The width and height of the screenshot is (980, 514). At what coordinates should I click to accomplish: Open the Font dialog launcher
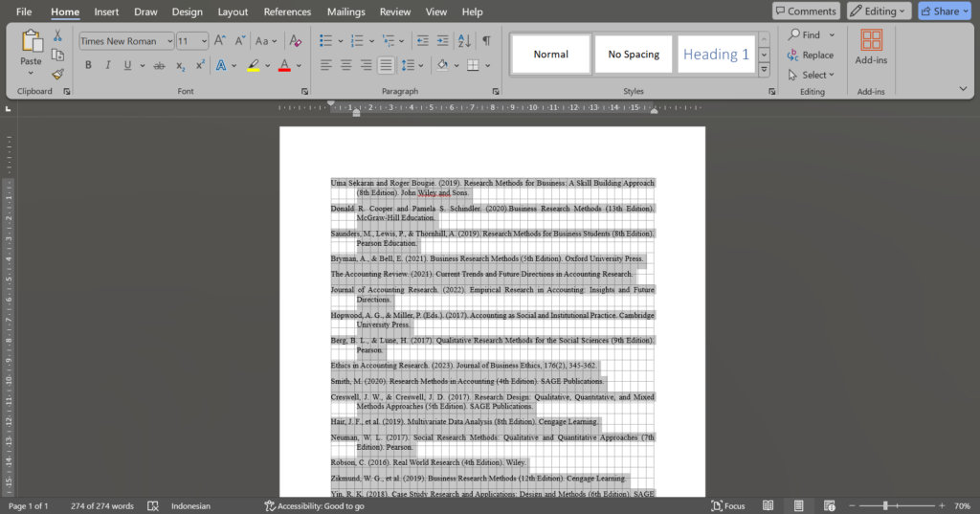305,91
